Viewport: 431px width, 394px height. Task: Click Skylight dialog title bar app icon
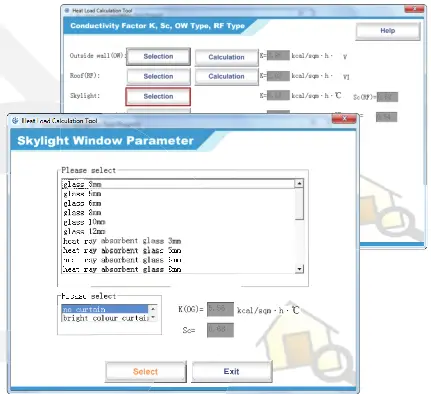click(x=15, y=121)
